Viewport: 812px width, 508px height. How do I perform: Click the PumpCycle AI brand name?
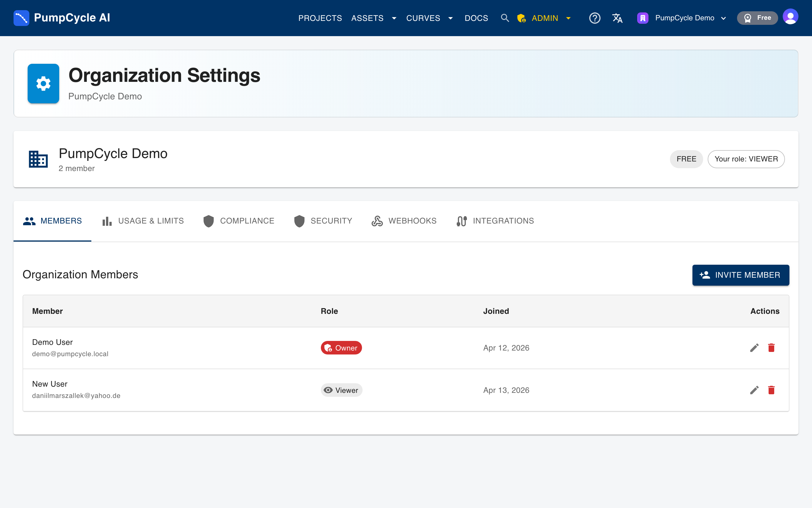72,18
